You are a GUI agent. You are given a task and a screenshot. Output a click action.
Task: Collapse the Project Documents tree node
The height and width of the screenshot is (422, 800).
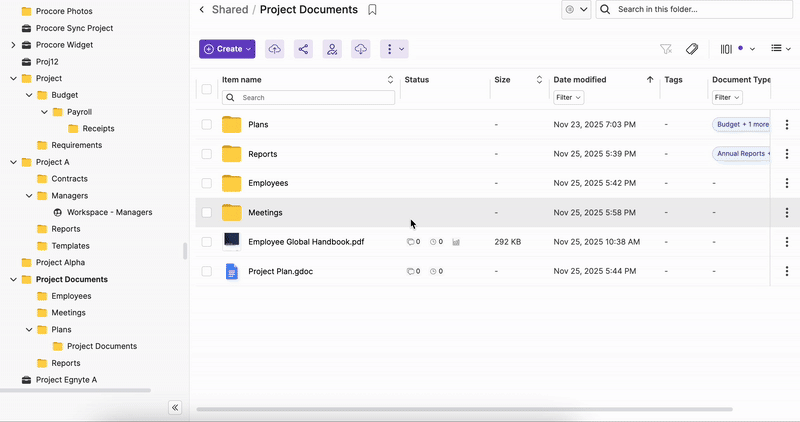pyautogui.click(x=13, y=280)
